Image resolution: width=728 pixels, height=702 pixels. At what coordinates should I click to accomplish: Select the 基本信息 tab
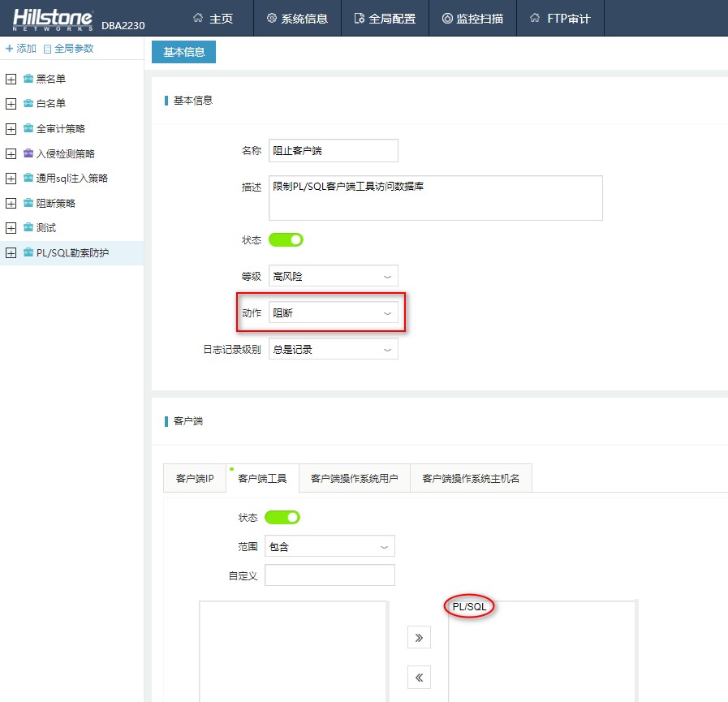184,52
